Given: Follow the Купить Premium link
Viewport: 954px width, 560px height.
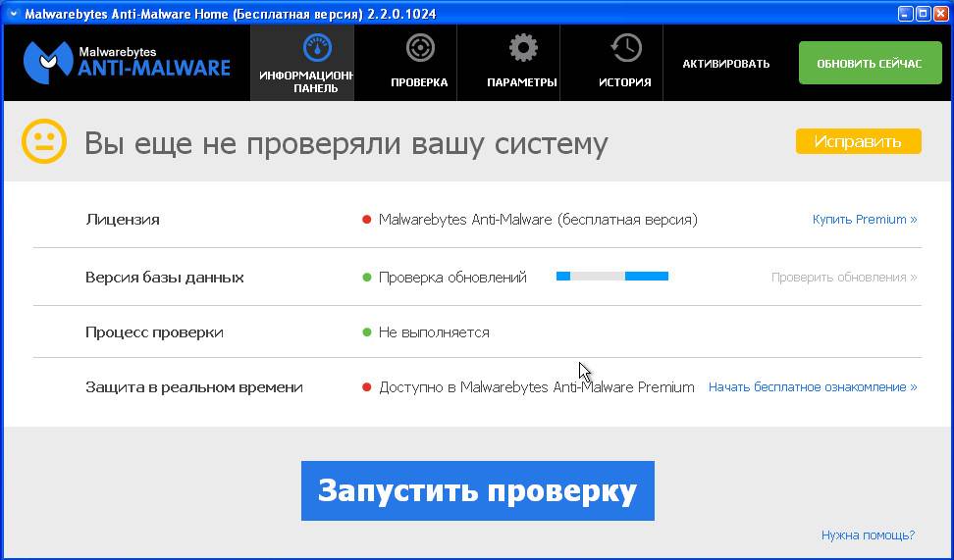Looking at the screenshot, I should pyautogui.click(x=864, y=220).
